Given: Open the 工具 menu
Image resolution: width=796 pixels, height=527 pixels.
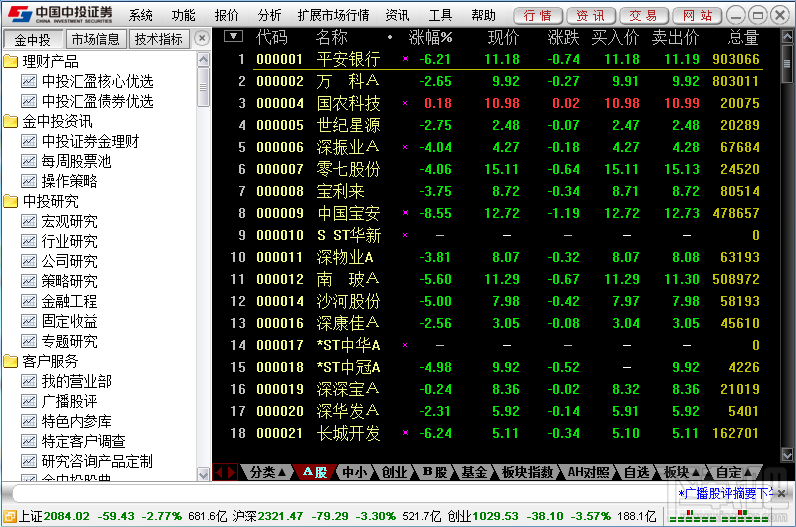Looking at the screenshot, I should pyautogui.click(x=440, y=15).
